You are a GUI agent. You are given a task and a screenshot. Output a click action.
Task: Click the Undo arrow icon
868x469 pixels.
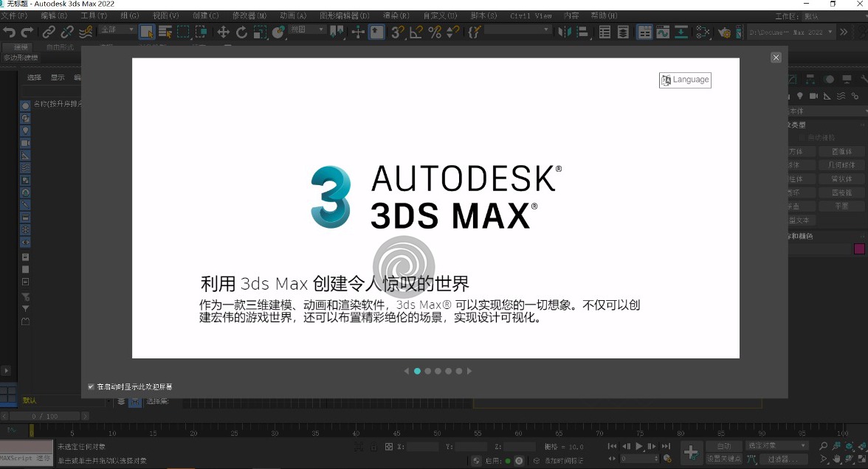point(10,32)
